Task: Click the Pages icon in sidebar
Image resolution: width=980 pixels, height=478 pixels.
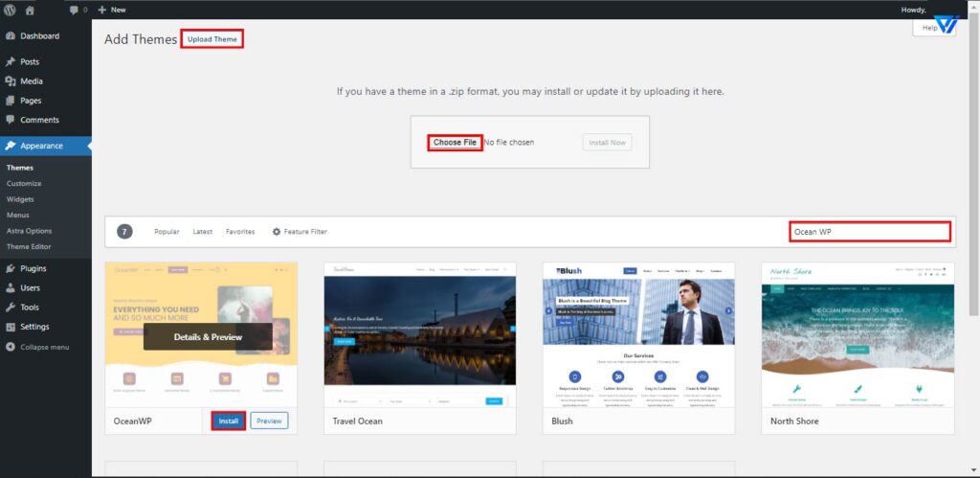Action: (x=10, y=101)
